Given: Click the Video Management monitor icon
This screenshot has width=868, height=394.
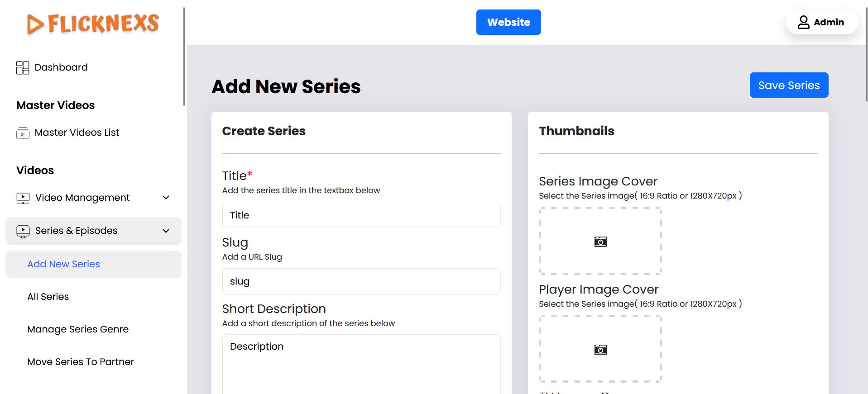Looking at the screenshot, I should coord(23,198).
